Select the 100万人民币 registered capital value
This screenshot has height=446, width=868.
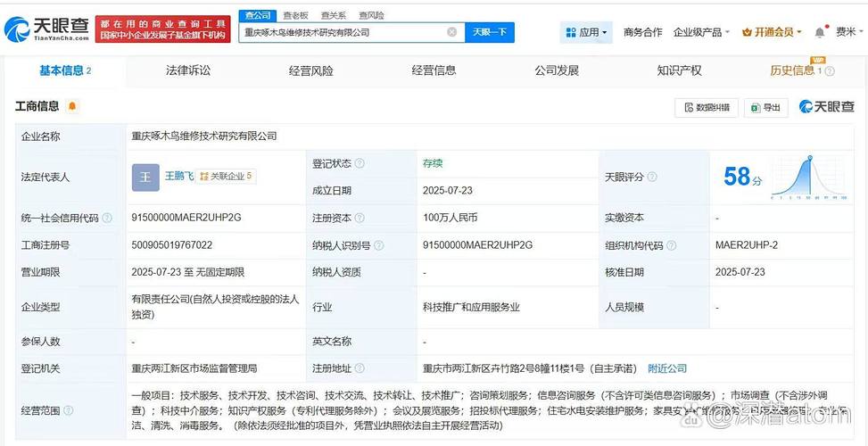pos(450,218)
